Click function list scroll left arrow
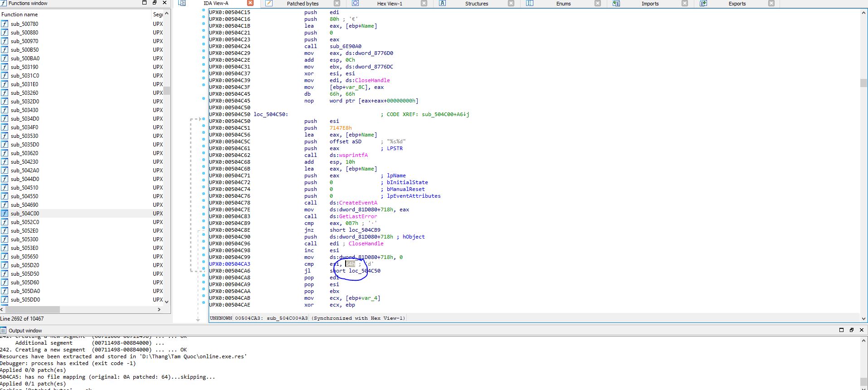This screenshot has width=868, height=390. tap(2, 309)
